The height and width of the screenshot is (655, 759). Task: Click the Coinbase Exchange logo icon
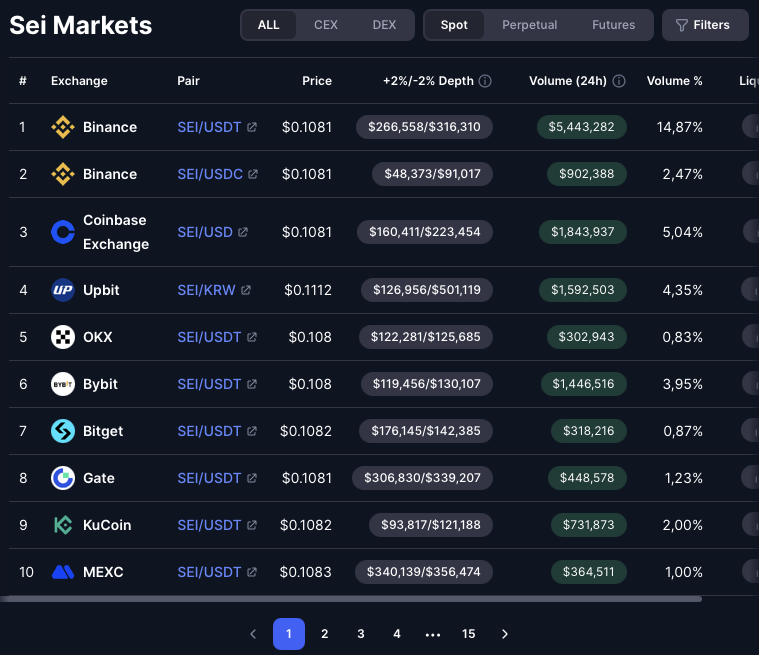(x=63, y=232)
